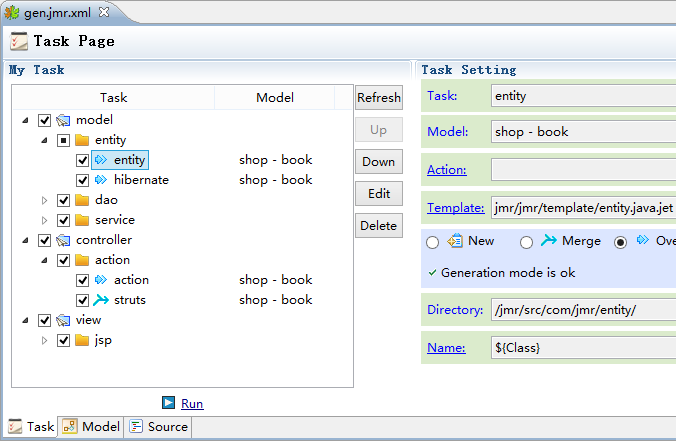Click the hibernate task icon
The height and width of the screenshot is (441, 676).
click(x=101, y=179)
